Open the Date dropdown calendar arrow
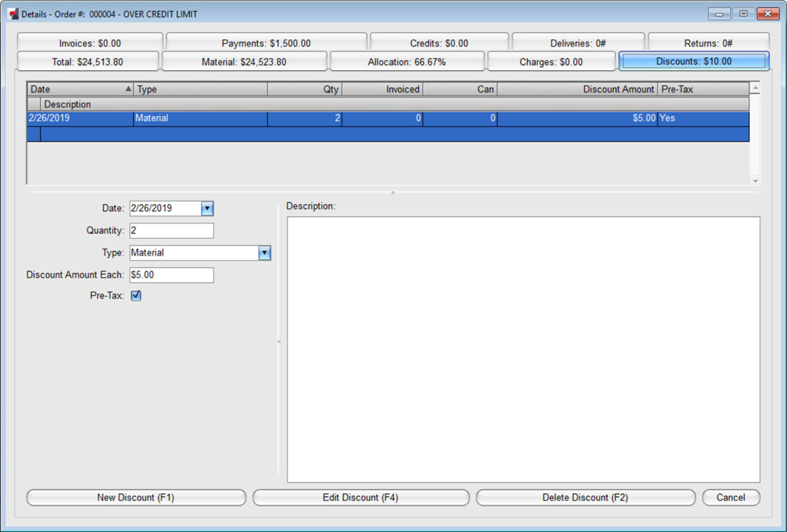 pos(207,208)
